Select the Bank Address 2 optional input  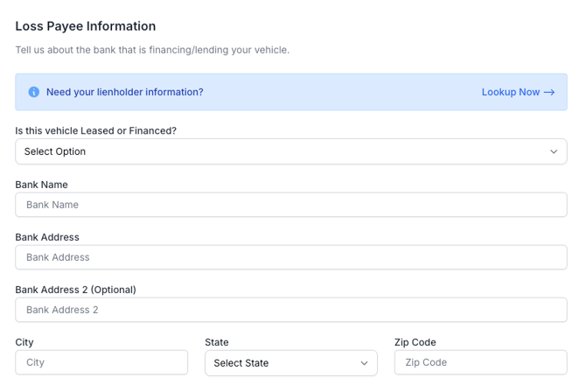[x=291, y=310]
